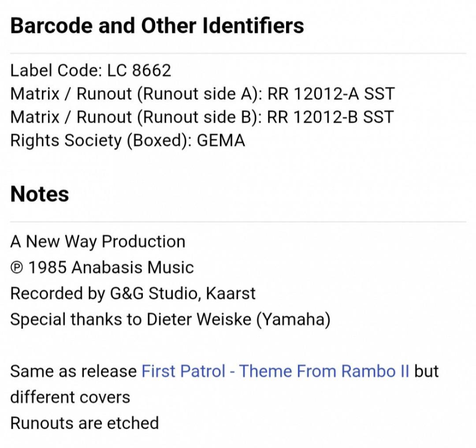
Task: Click the Special thanks to Dieter Weiske line
Action: click(x=170, y=319)
